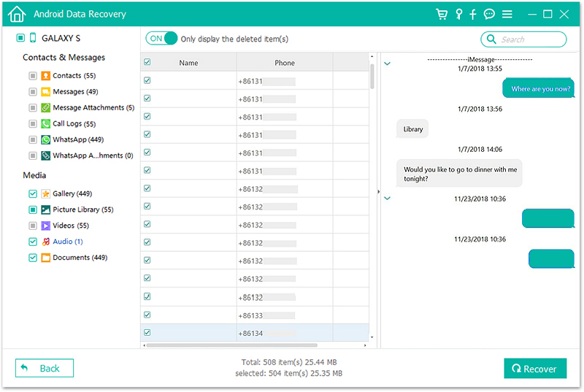Image resolution: width=584 pixels, height=392 pixels.
Task: Select the Call Logs phone icon
Action: point(45,124)
